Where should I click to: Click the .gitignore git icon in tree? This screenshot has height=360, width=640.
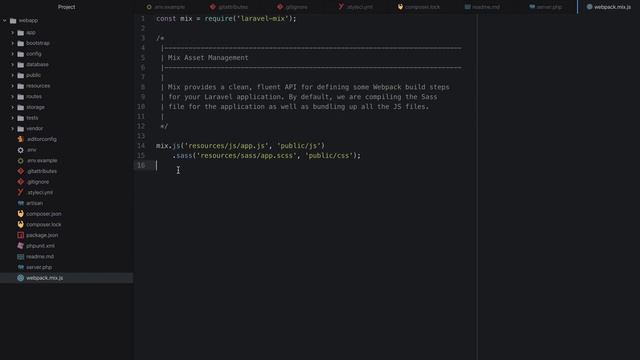pos(21,182)
